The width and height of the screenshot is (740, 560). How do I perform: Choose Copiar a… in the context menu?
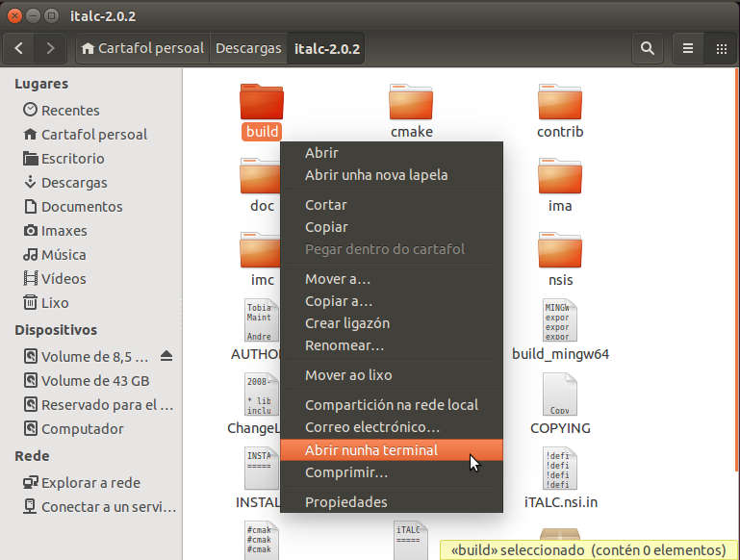click(x=392, y=301)
